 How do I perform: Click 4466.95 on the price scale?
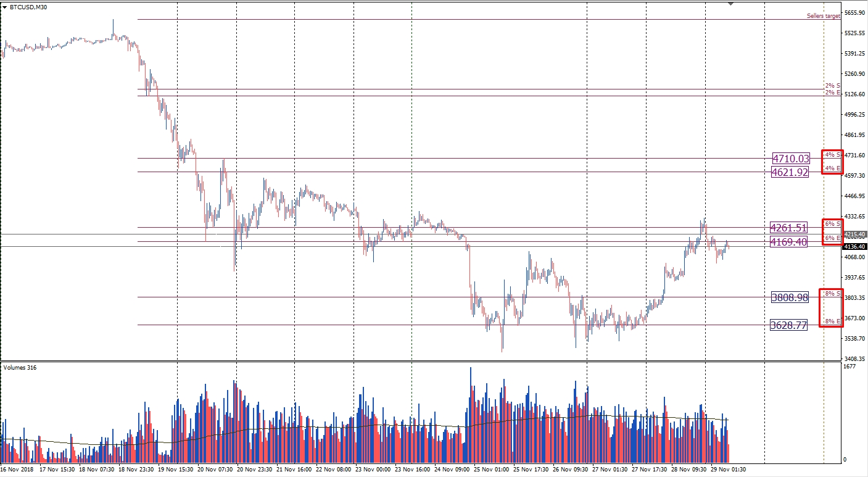coord(854,196)
